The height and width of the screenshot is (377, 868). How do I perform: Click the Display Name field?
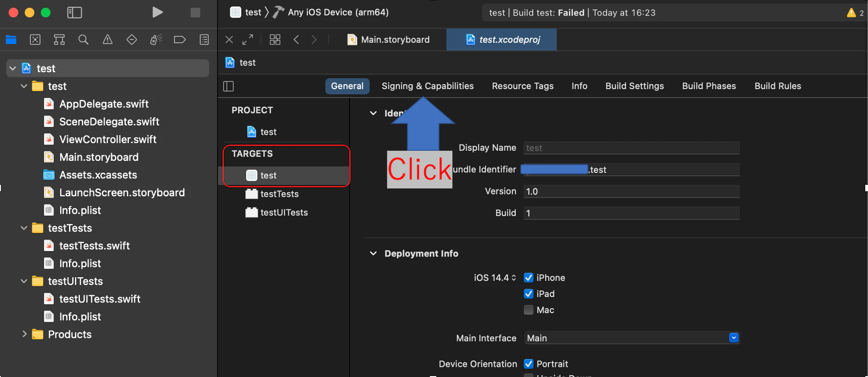click(x=631, y=148)
